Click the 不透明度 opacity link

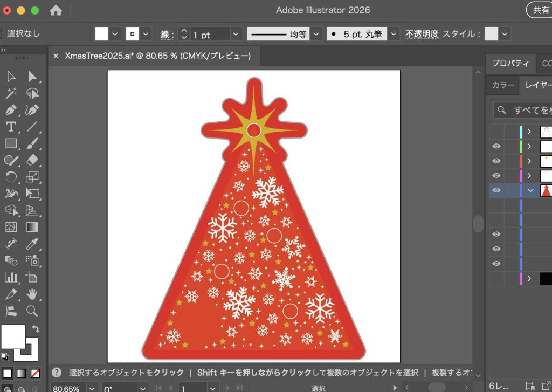click(x=422, y=34)
